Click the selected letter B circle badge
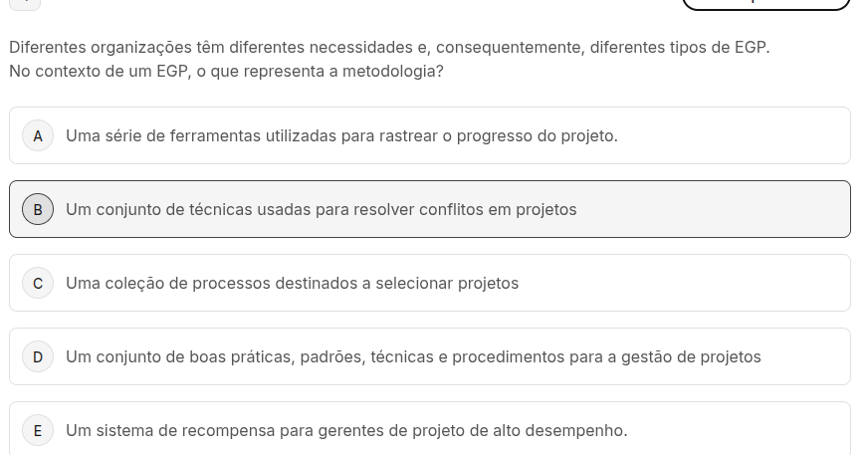The height and width of the screenshot is (455, 868). [x=38, y=209]
